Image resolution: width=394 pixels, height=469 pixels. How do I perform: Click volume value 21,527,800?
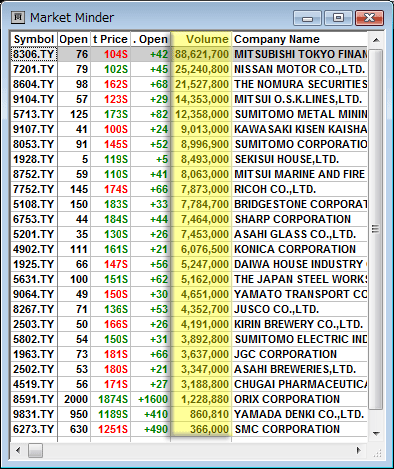tap(202, 84)
